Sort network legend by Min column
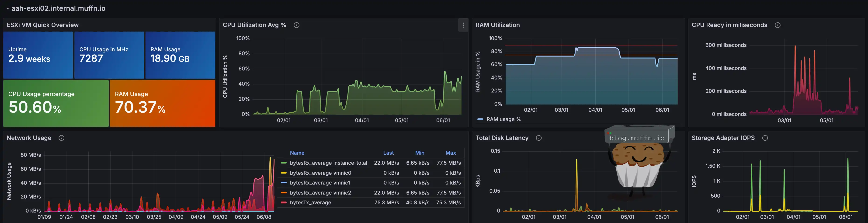 [x=420, y=153]
